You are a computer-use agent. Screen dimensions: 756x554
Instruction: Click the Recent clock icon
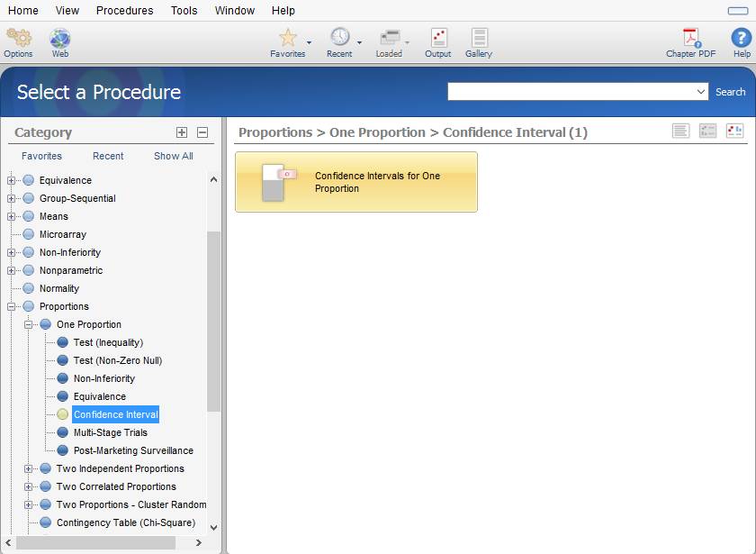point(339,38)
